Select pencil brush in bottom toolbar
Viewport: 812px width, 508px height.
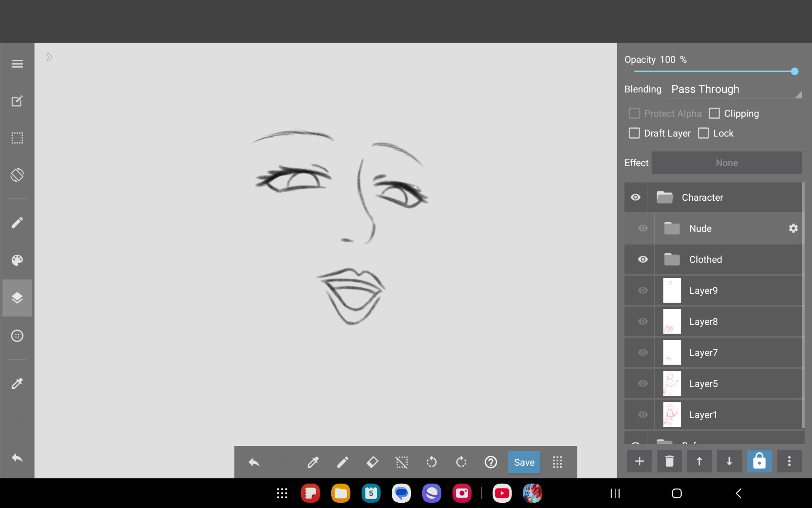coord(343,462)
